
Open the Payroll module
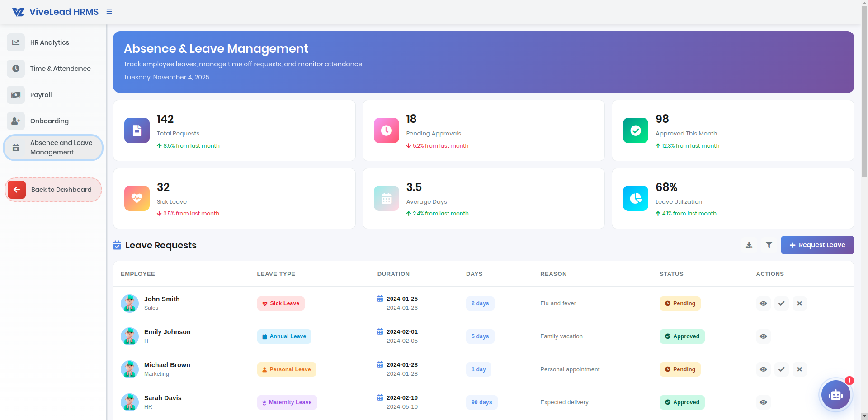41,95
